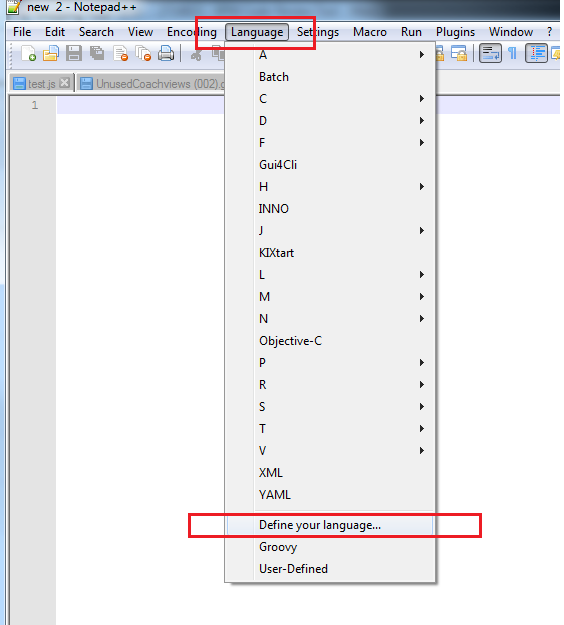Open a file with the folder icon
Screen dimensions: 564x625
tap(51, 53)
